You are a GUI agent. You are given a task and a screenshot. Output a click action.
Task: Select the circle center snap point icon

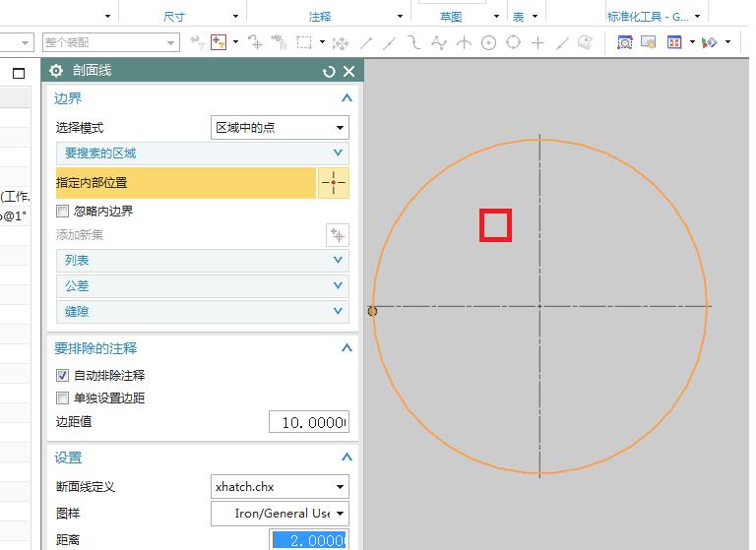click(x=488, y=43)
